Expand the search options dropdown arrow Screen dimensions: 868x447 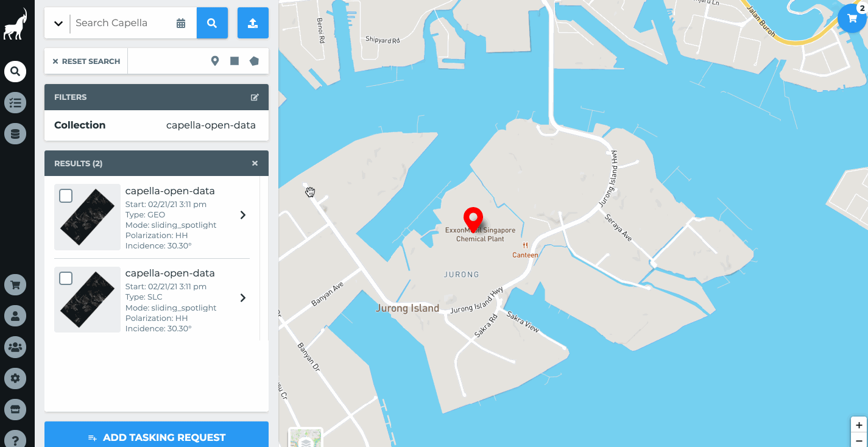click(58, 23)
